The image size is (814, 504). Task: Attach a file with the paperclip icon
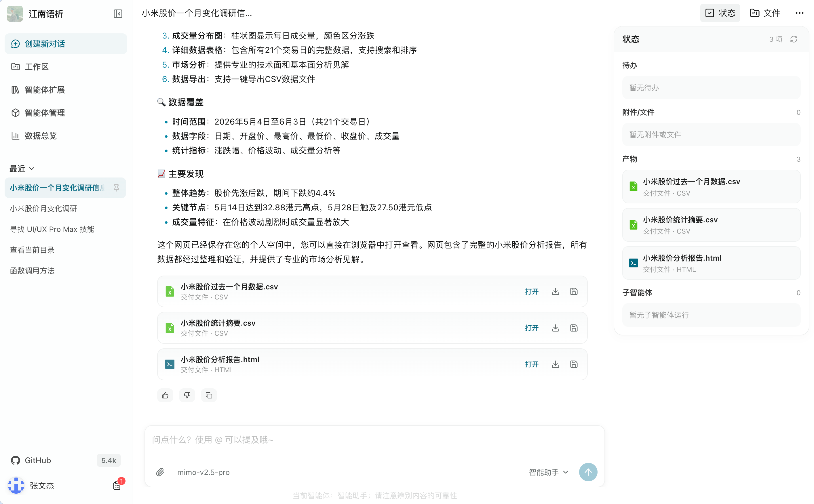(x=160, y=472)
